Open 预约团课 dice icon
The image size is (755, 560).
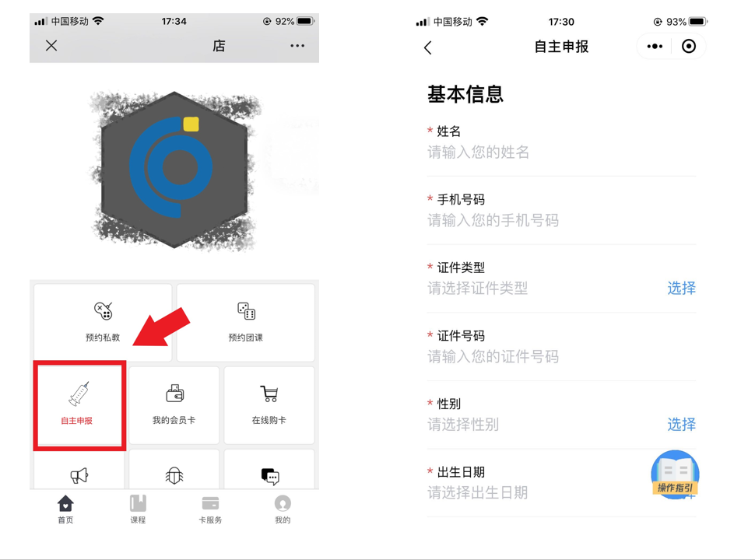point(246,311)
